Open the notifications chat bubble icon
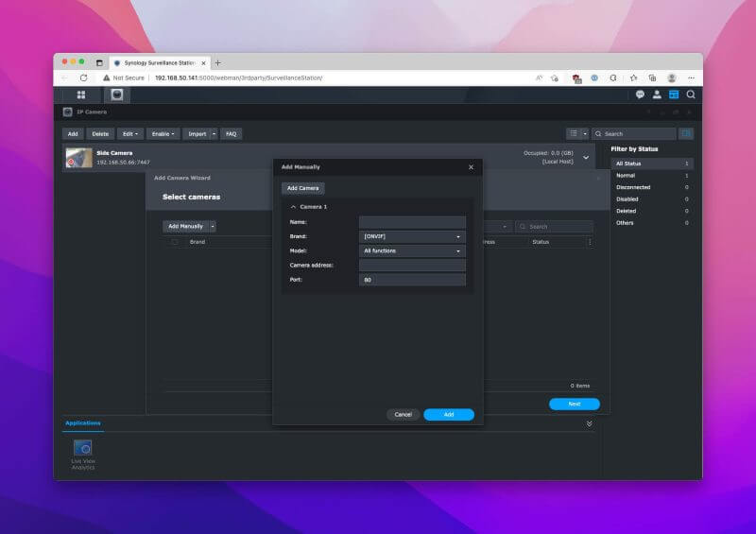756x534 pixels. (640, 95)
